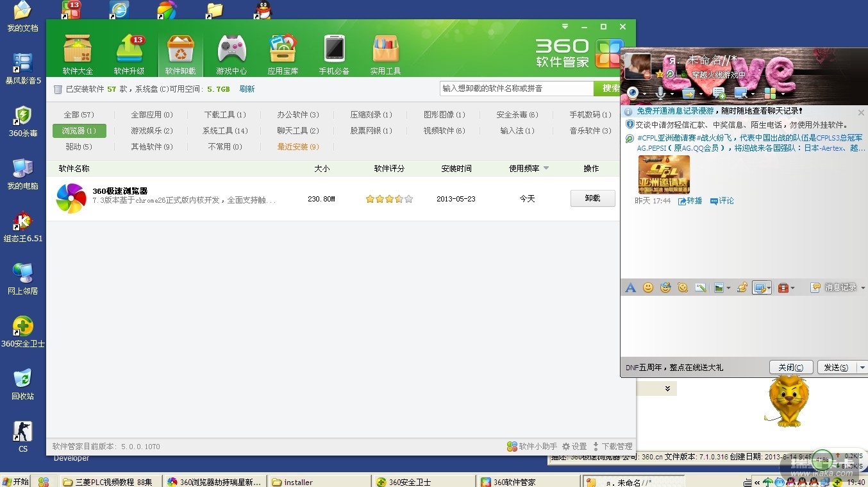Click the 开始 Start button on taskbar
The image size is (868, 487).
click(16, 481)
